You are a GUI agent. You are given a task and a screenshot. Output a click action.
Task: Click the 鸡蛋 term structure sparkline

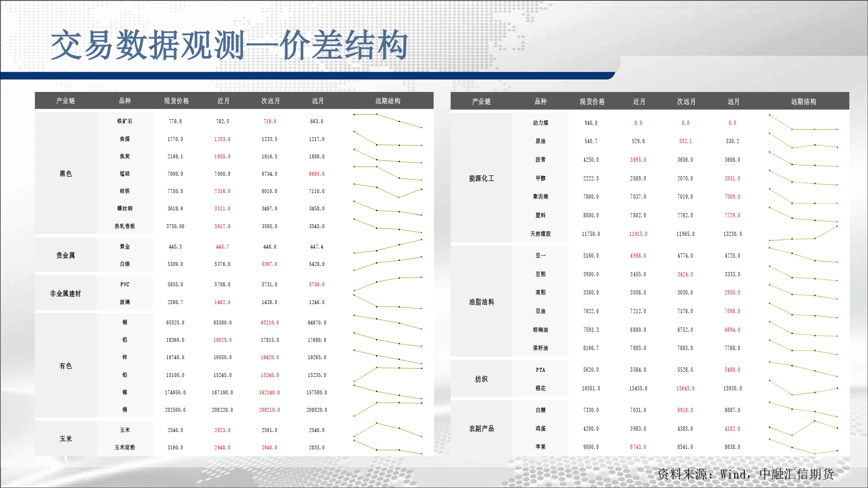point(803,428)
